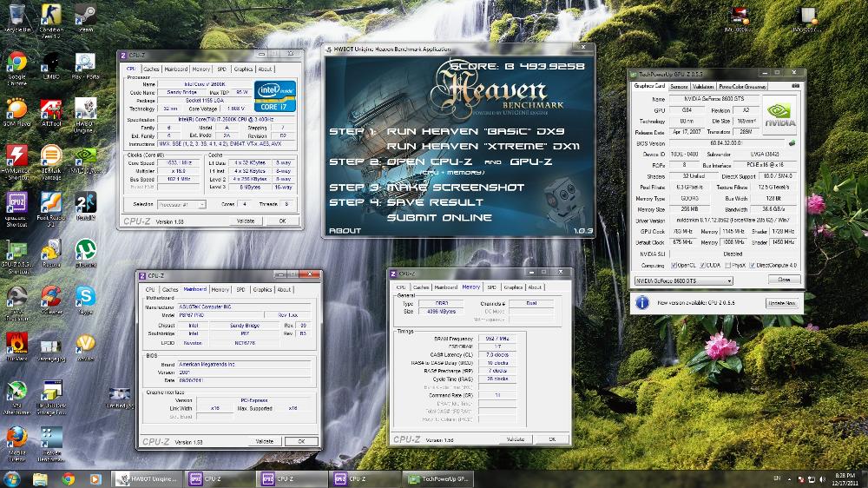Image resolution: width=868 pixels, height=488 pixels.
Task: Click the blue info icon below GPU-Z
Action: [x=642, y=302]
